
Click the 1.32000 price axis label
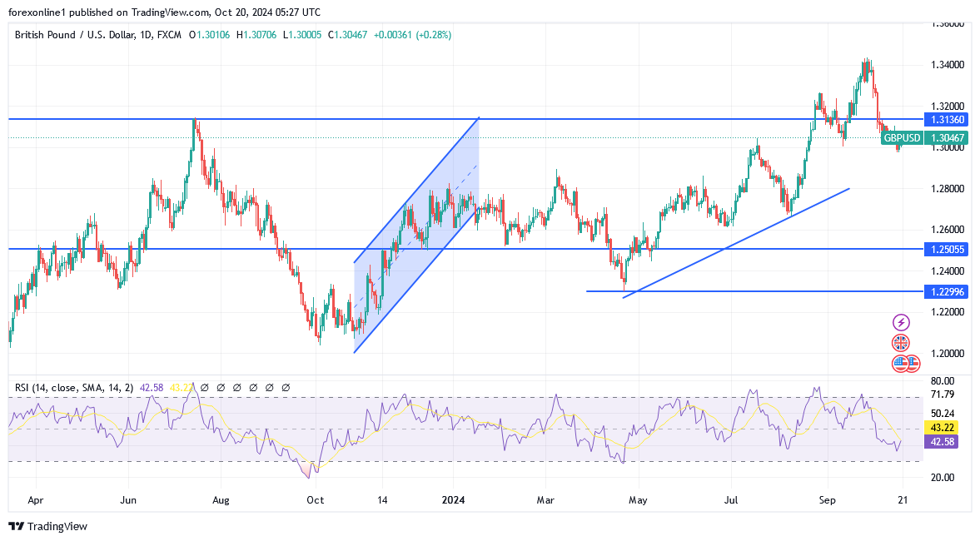point(948,107)
